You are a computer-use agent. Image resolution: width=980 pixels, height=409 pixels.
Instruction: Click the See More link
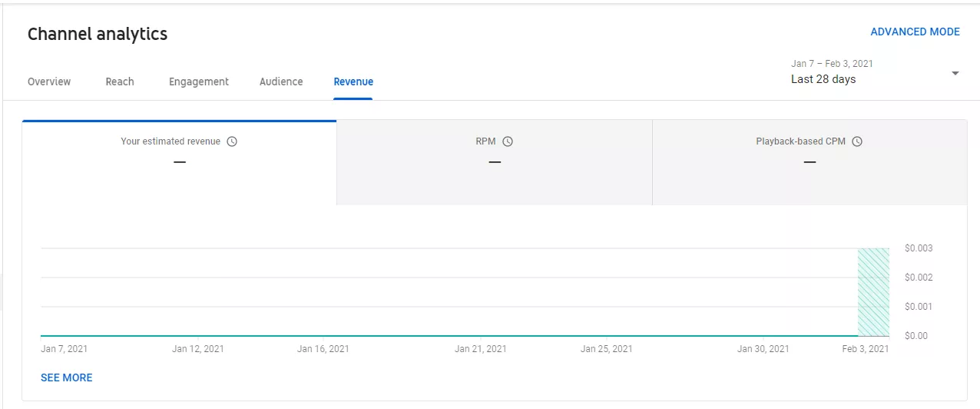click(67, 377)
